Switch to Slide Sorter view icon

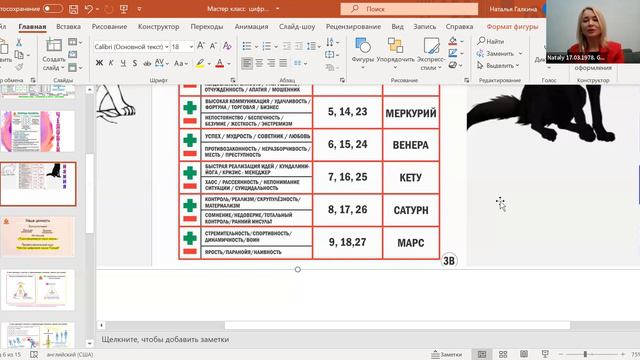coord(503,354)
